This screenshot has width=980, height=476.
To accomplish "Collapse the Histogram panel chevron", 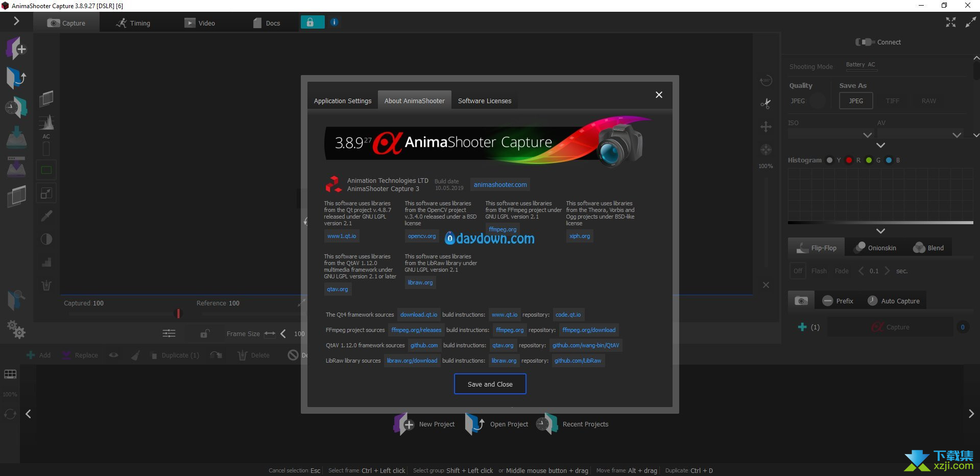I will (880, 231).
